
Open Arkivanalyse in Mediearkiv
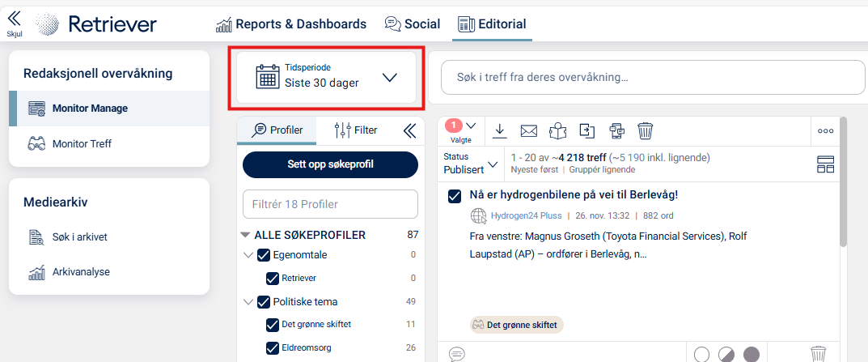tap(81, 272)
